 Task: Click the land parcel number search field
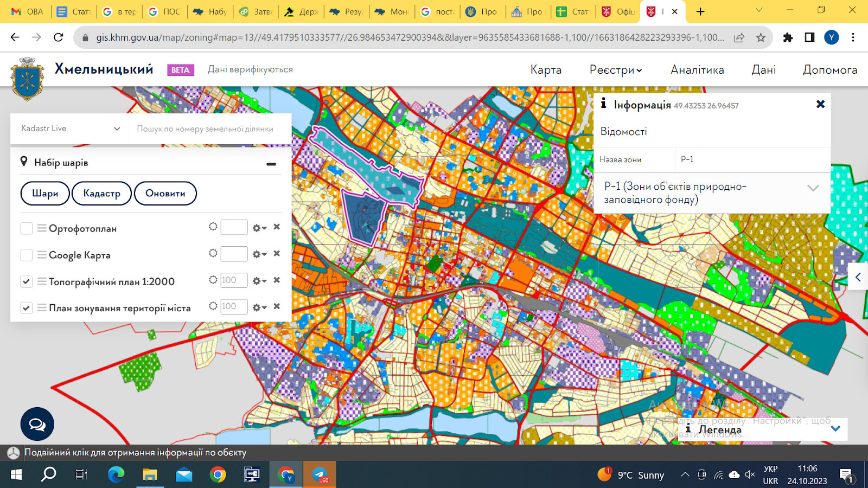(209, 129)
